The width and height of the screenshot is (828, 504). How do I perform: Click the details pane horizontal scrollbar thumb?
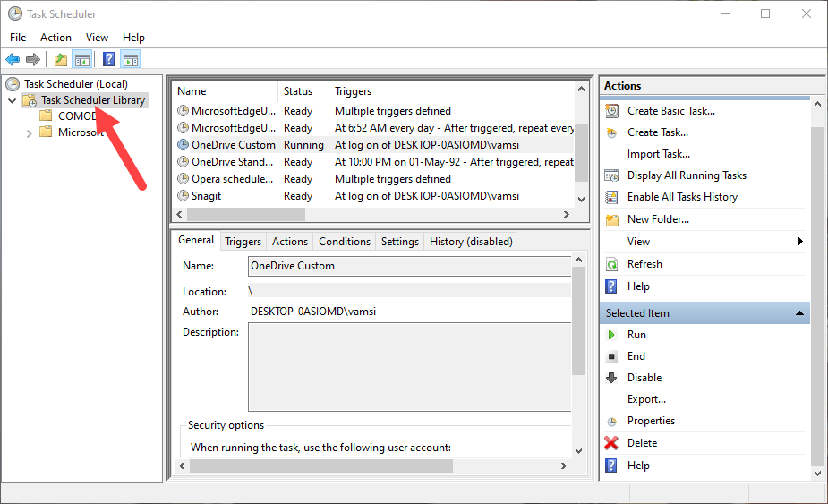point(321,466)
